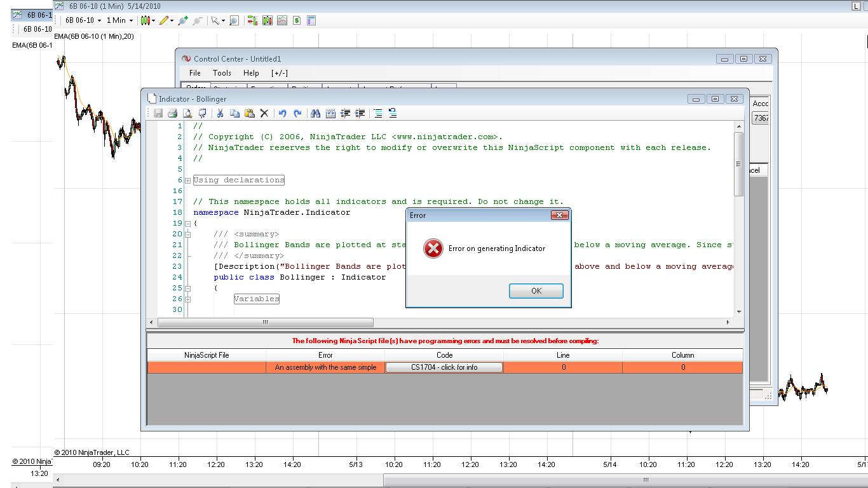Click the Undo arrow icon
Screen dimensions: 868x488
point(282,113)
